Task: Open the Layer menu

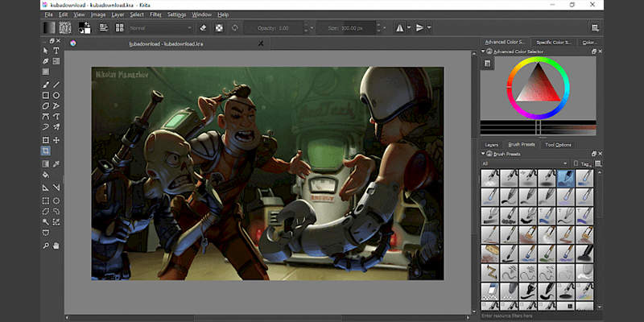Action: click(118, 14)
